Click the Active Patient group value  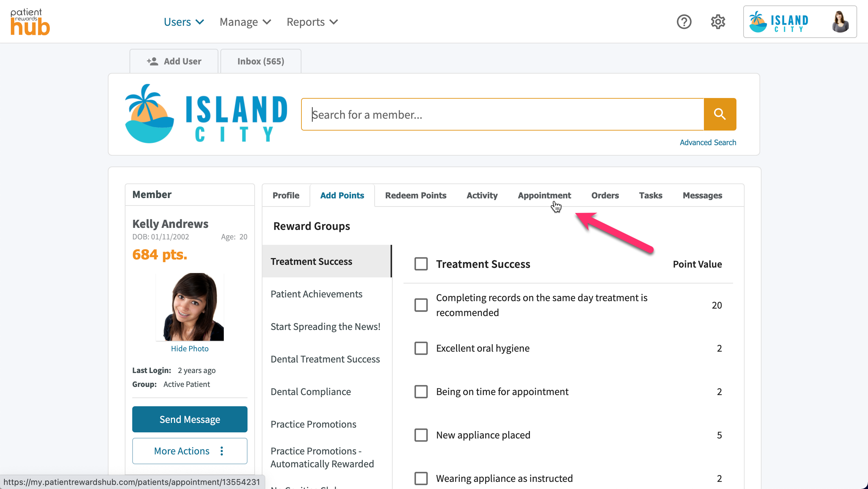pyautogui.click(x=186, y=384)
